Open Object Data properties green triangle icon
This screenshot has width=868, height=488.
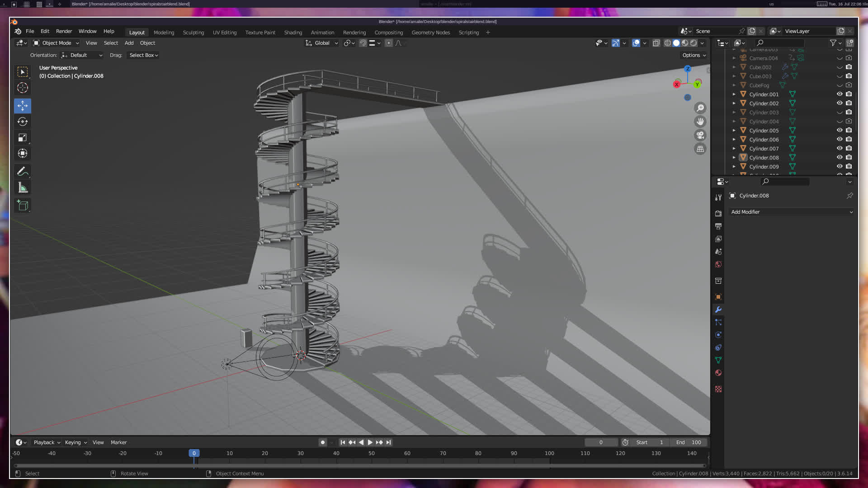coord(718,360)
